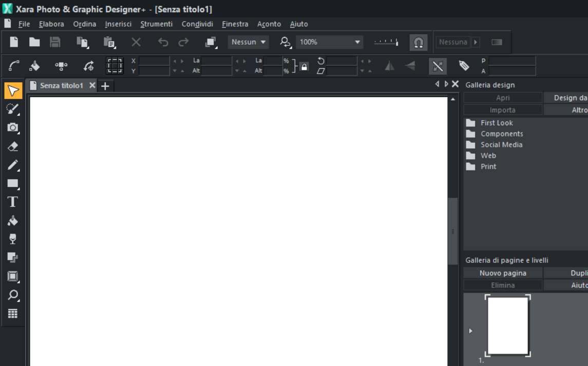Image resolution: width=588 pixels, height=366 pixels.
Task: Flip selection vertically
Action: click(410, 66)
